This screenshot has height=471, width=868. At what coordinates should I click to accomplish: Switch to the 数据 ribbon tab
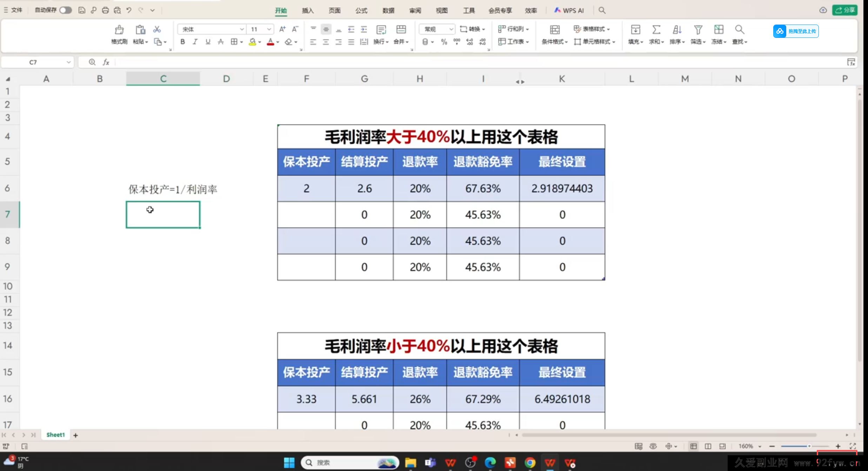(x=388, y=11)
